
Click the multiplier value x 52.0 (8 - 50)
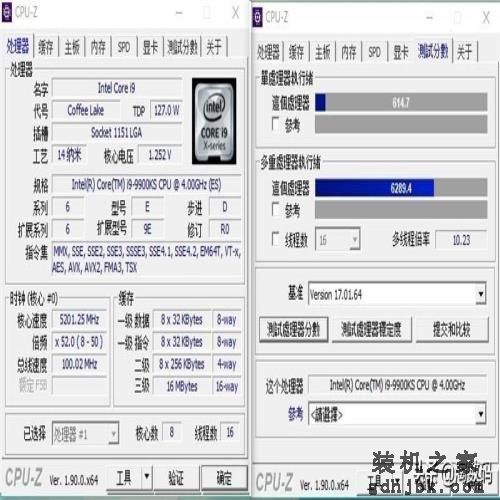click(79, 342)
